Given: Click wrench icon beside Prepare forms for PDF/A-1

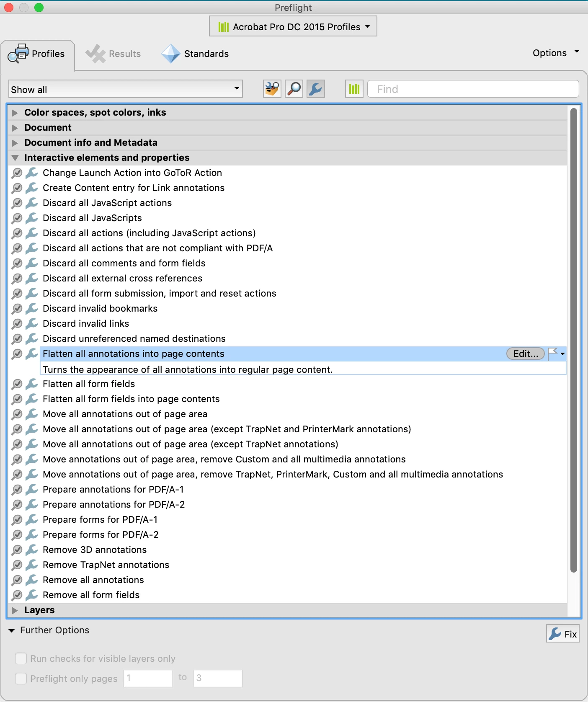Looking at the screenshot, I should tap(32, 519).
